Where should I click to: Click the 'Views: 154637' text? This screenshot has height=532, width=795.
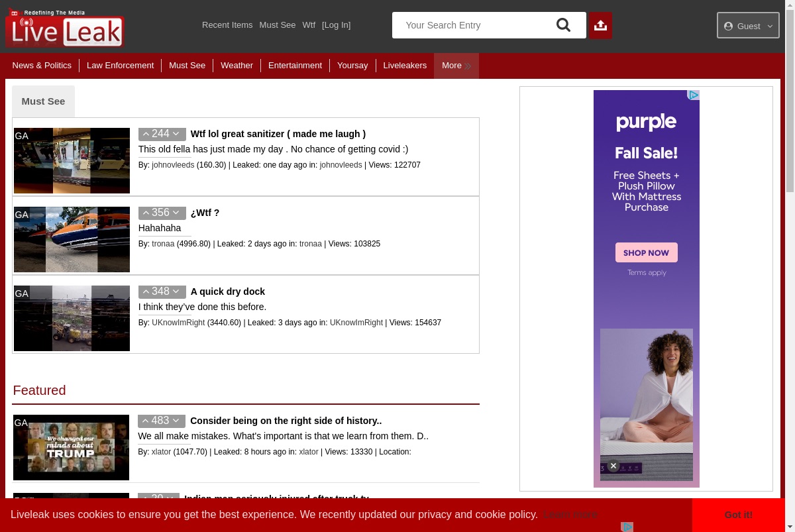(x=415, y=323)
